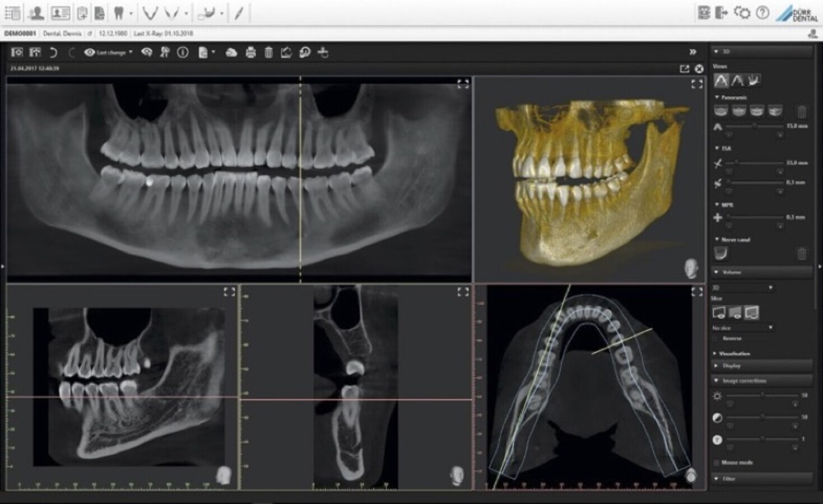Image resolution: width=823 pixels, height=504 pixels.
Task: Toggle the first slice visibility eye button
Action: [x=719, y=312]
